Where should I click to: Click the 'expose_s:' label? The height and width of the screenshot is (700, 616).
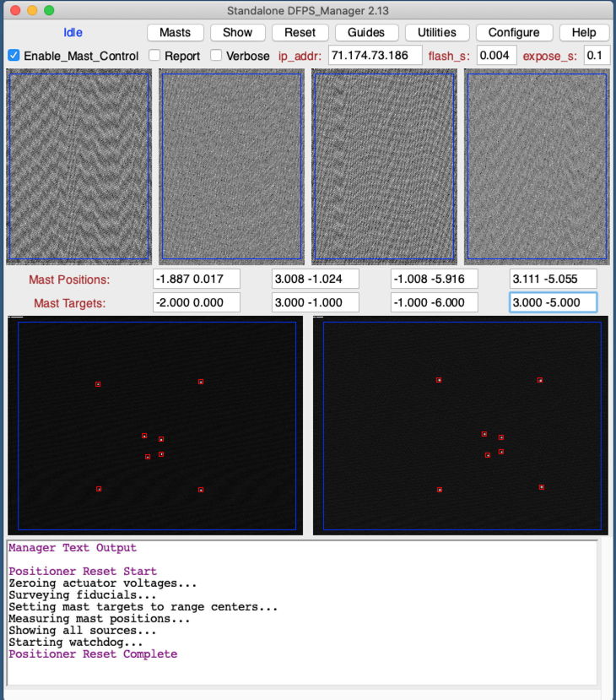point(550,56)
